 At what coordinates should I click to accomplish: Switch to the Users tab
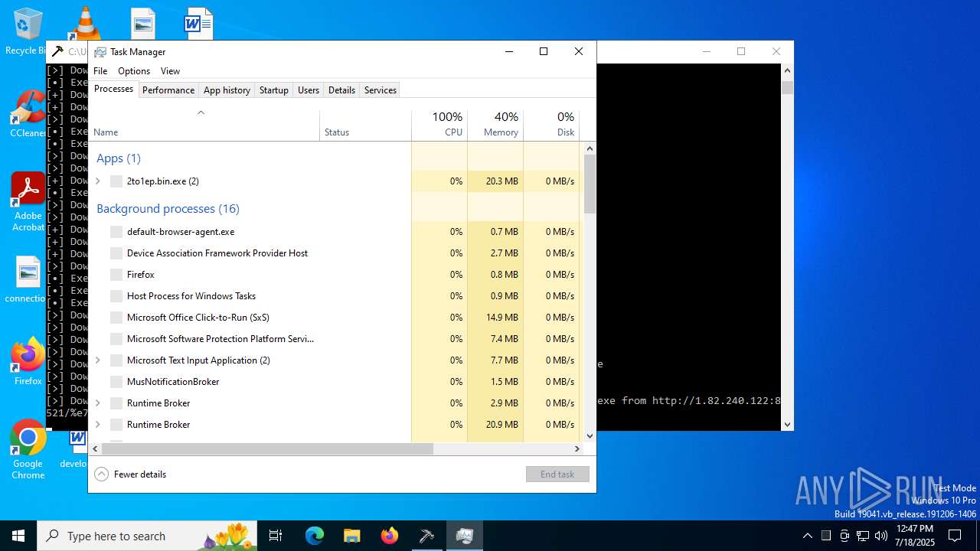(309, 90)
